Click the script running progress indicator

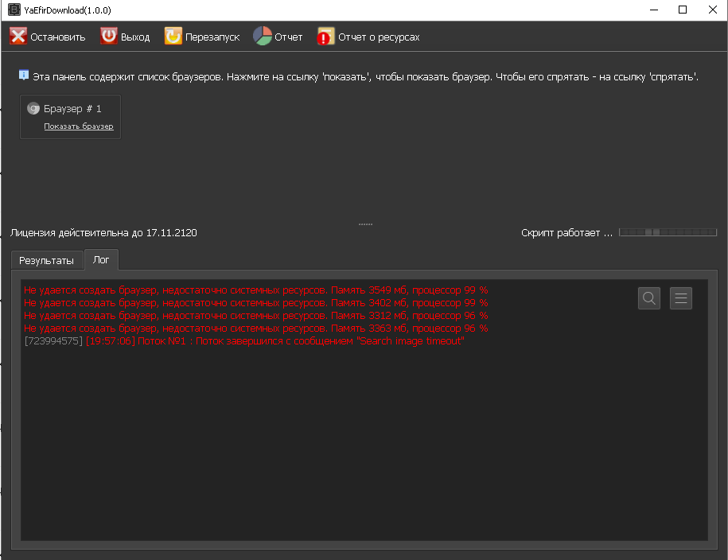click(667, 232)
